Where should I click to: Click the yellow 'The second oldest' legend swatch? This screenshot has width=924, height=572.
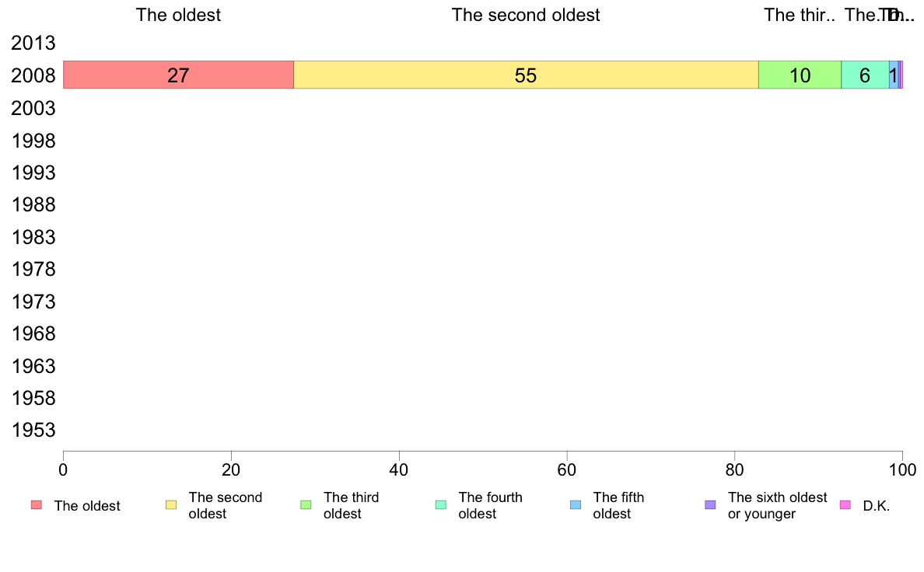pyautogui.click(x=171, y=505)
